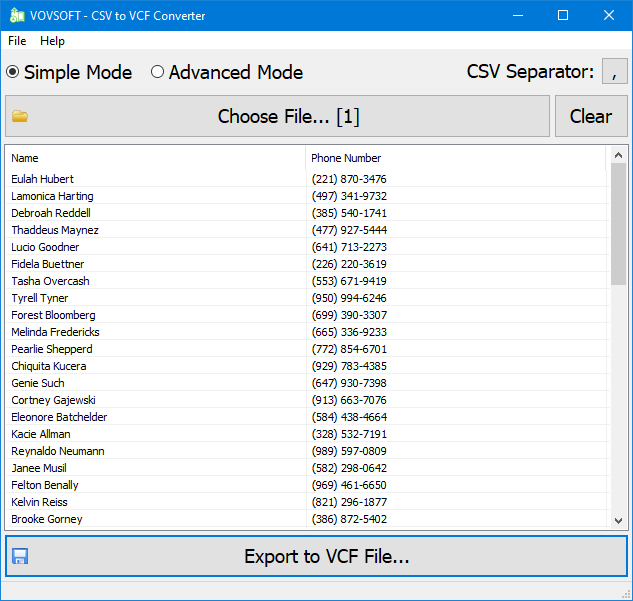
Task: Minimize the converter window
Action: tap(516, 15)
